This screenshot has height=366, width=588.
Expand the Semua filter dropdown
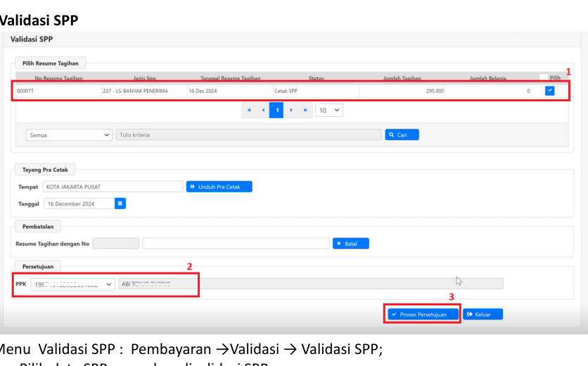click(69, 134)
